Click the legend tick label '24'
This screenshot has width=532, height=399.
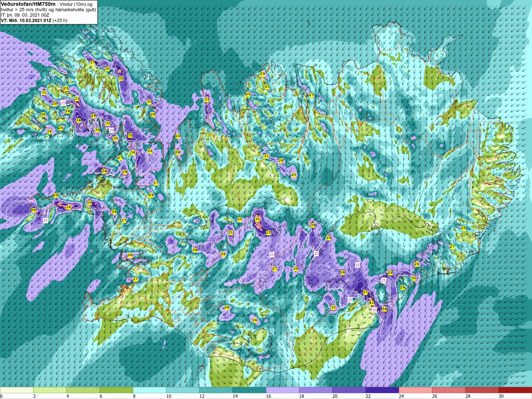(x=401, y=396)
